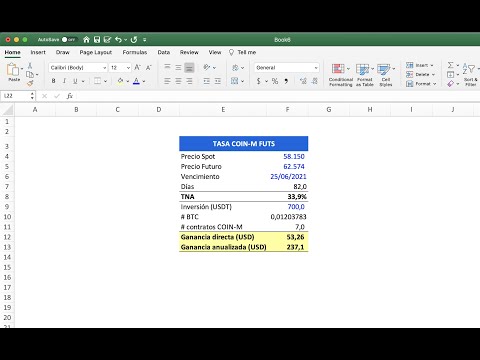Open General number format dropdown
480x360 pixels.
(287, 68)
